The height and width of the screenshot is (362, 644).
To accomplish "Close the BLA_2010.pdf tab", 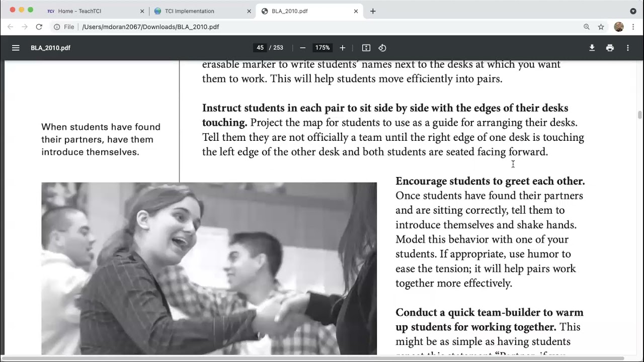I will [356, 11].
